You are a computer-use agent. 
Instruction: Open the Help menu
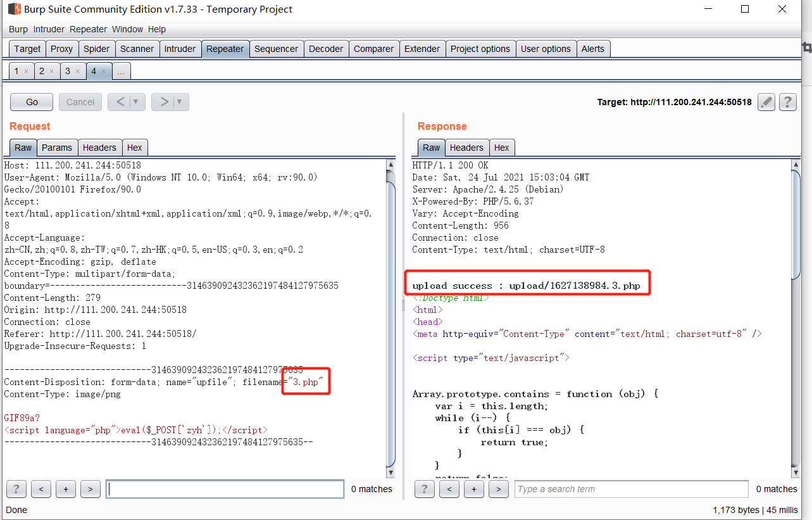click(x=157, y=29)
